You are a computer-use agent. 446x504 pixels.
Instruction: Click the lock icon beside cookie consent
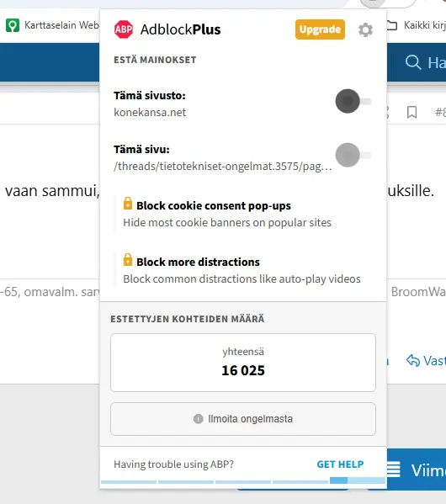click(128, 204)
